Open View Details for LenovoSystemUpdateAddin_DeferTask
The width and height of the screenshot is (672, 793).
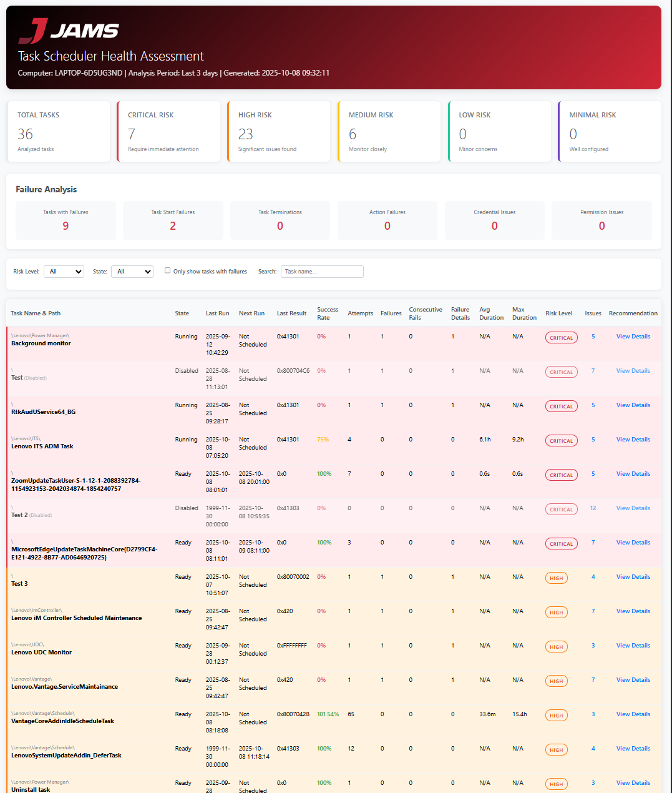pos(633,749)
